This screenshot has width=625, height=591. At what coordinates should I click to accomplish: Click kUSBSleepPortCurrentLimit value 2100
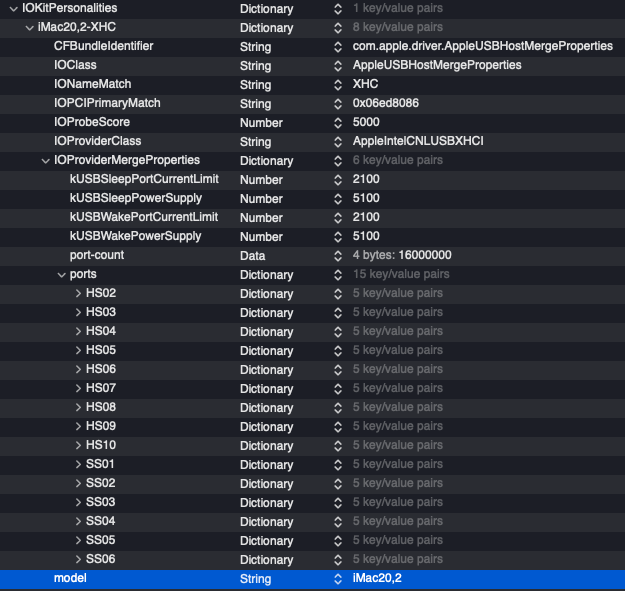coord(366,179)
